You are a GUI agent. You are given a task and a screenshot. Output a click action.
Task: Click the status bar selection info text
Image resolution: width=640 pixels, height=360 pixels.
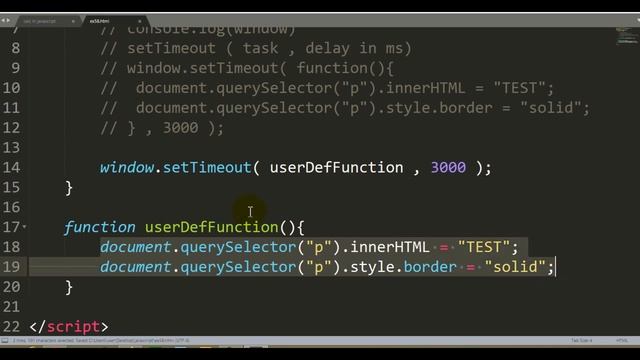tap(101, 340)
